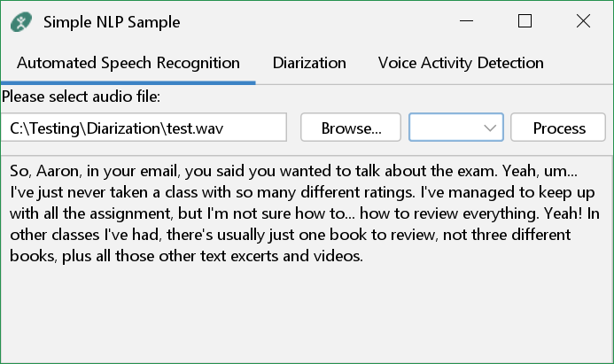Click the 'Please select audio file' label

[81, 96]
